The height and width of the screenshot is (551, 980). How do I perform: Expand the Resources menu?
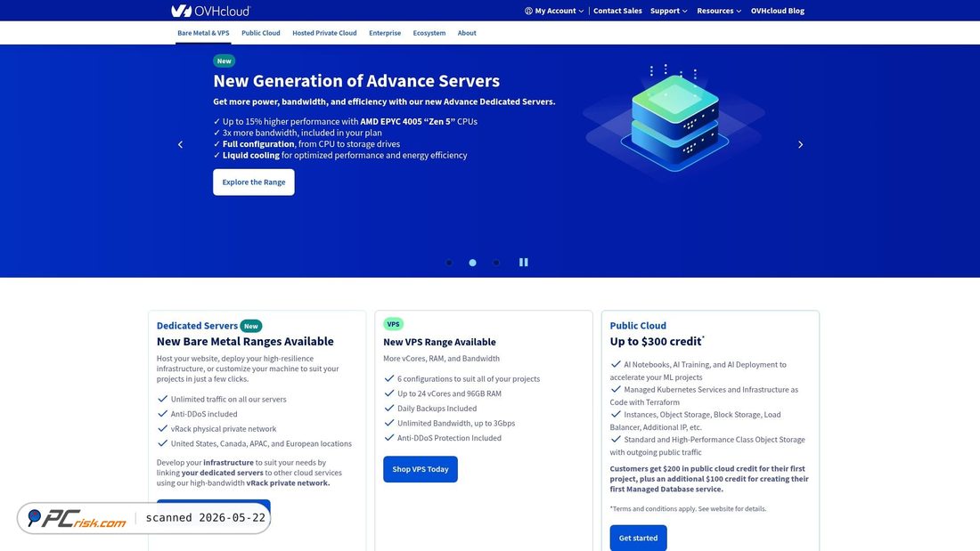click(719, 11)
